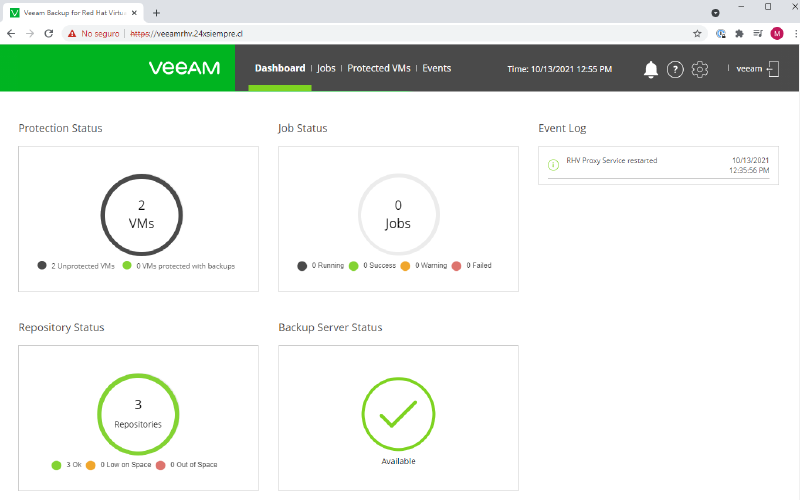The image size is (800, 500).
Task: Click the 'Repository Status' heading
Action: pyautogui.click(x=61, y=327)
